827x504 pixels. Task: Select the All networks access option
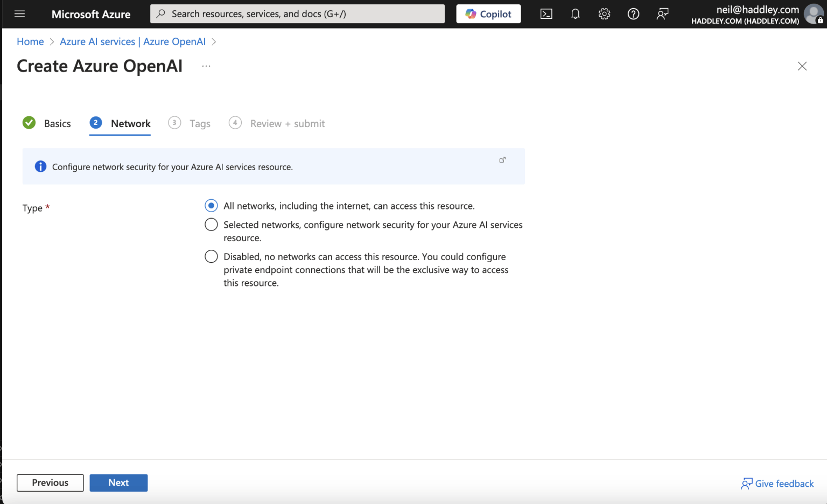pos(211,206)
